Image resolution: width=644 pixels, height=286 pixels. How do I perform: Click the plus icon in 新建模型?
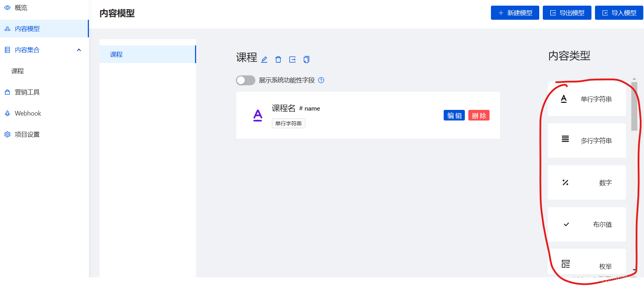point(501,13)
